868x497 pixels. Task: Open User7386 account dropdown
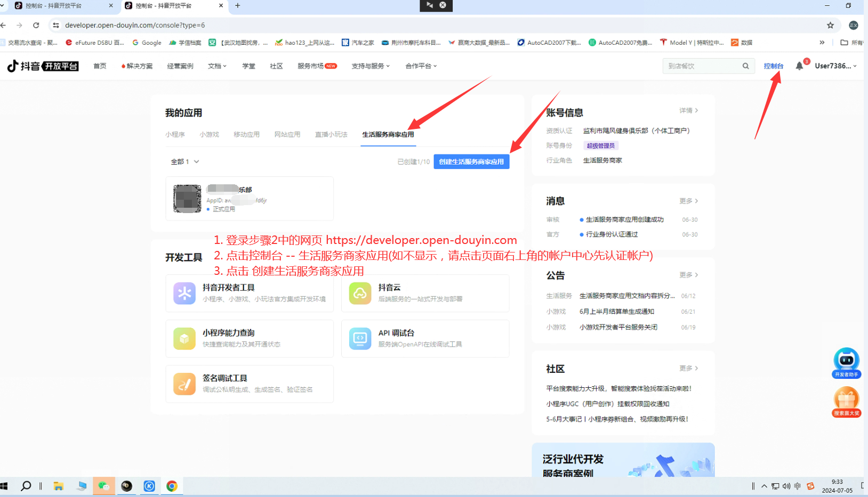(x=835, y=66)
